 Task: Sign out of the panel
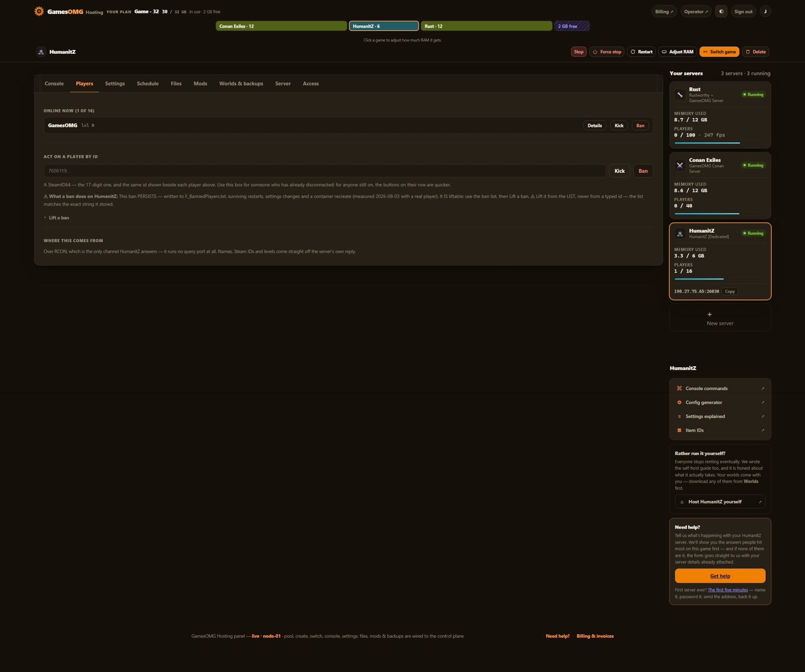(743, 11)
